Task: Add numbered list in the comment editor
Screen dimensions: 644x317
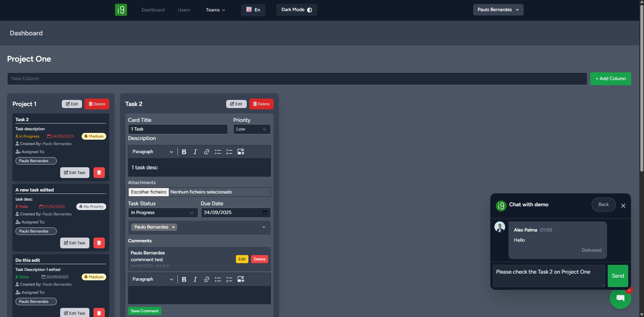Action: click(x=229, y=279)
